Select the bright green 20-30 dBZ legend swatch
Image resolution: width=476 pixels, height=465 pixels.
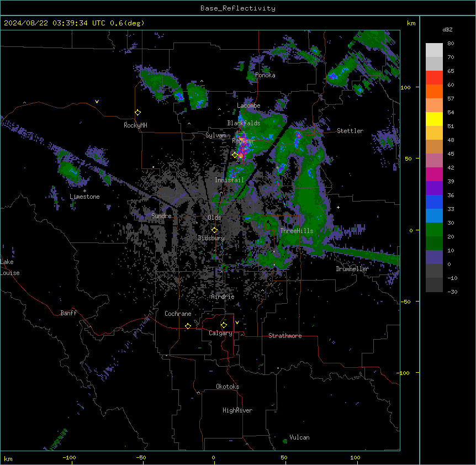pos(434,230)
